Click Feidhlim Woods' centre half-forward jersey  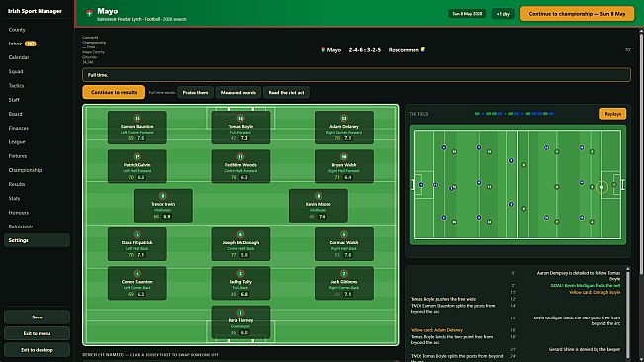[240, 157]
